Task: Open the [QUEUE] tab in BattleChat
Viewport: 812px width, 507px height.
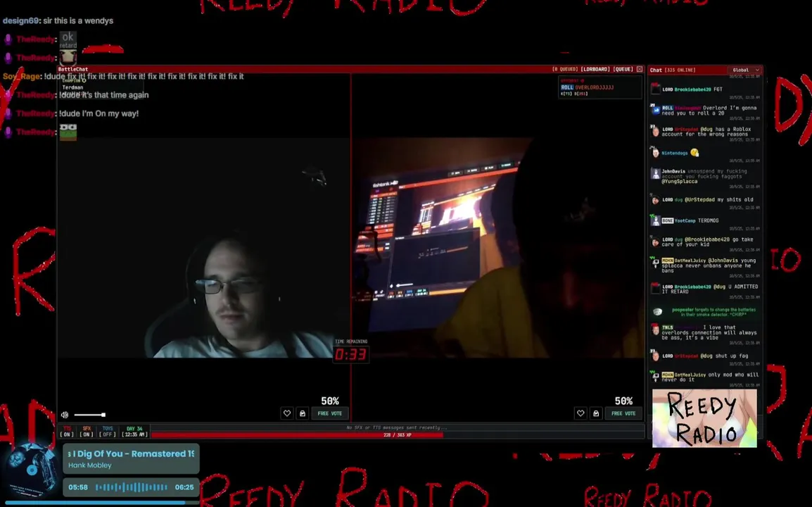Action: [623, 69]
